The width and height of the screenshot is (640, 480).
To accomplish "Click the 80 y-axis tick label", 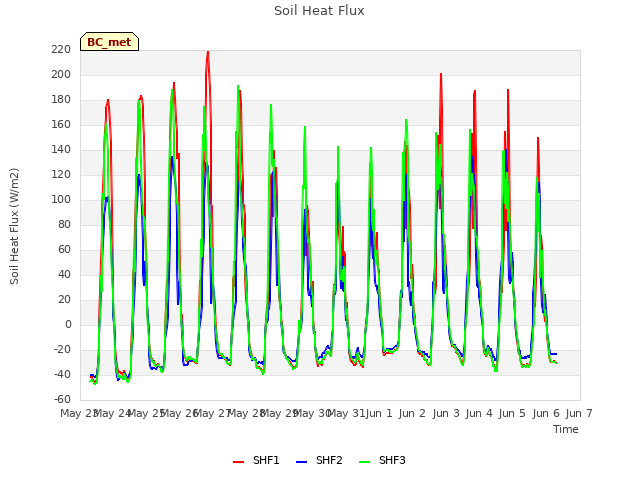I will 64,224.
